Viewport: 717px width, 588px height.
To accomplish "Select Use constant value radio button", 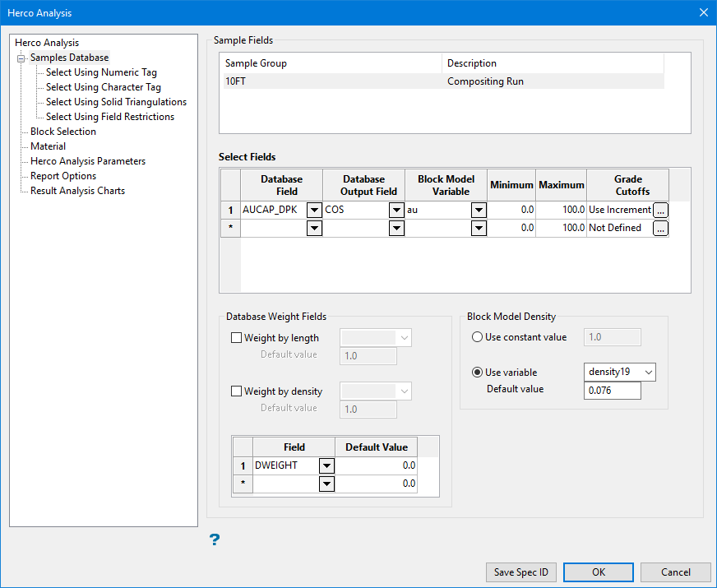I will click(x=477, y=337).
